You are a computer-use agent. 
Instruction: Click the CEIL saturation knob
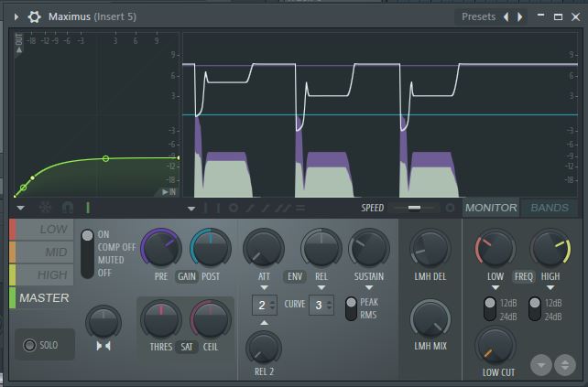(x=211, y=319)
